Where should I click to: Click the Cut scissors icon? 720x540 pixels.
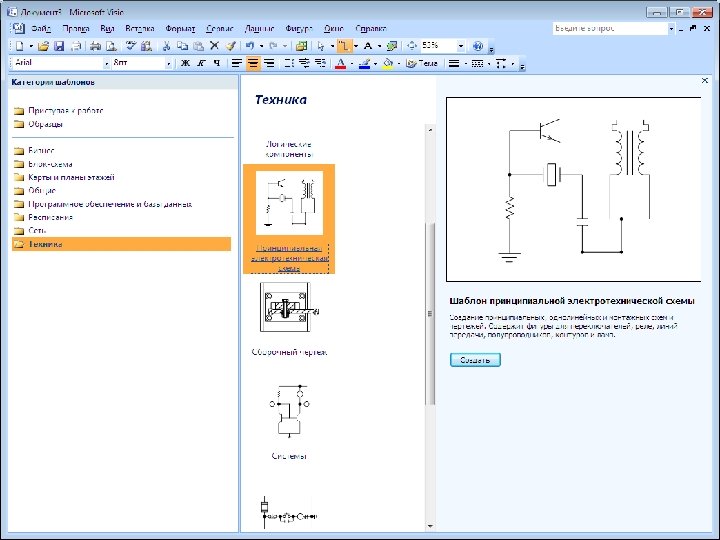(x=168, y=46)
